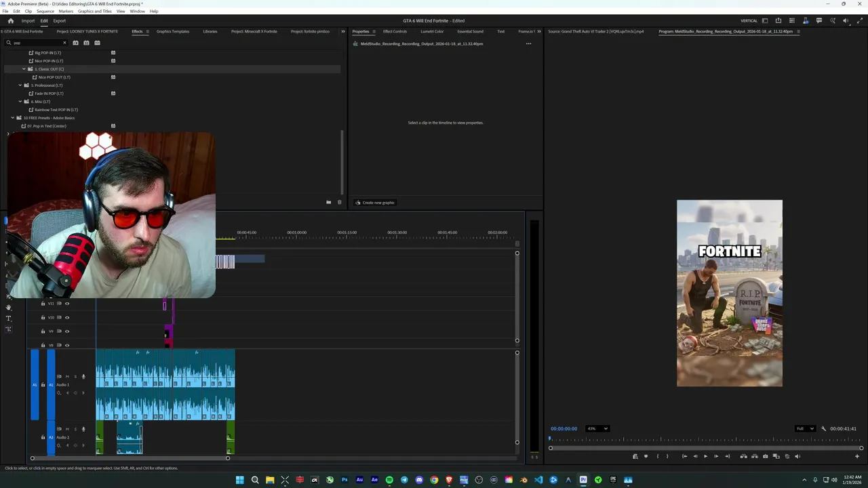
Task: Collapse the 5. Professional (LT) folder
Action: click(20, 85)
